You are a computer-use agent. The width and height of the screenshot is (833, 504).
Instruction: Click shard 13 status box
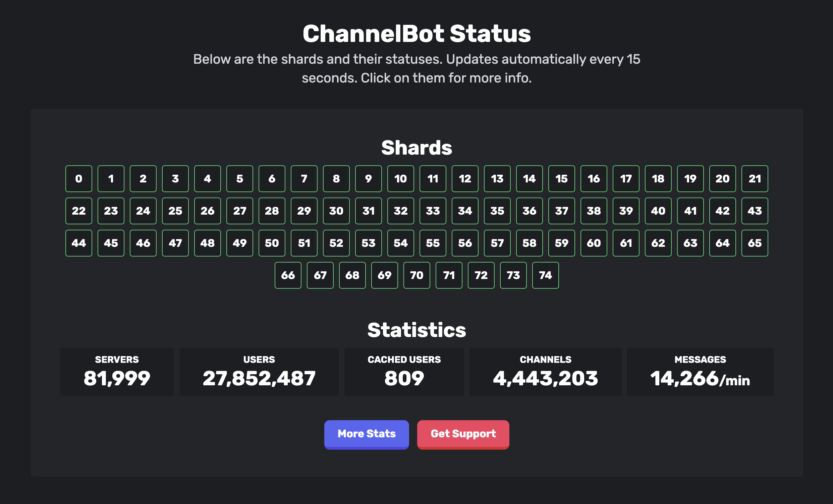(x=497, y=178)
